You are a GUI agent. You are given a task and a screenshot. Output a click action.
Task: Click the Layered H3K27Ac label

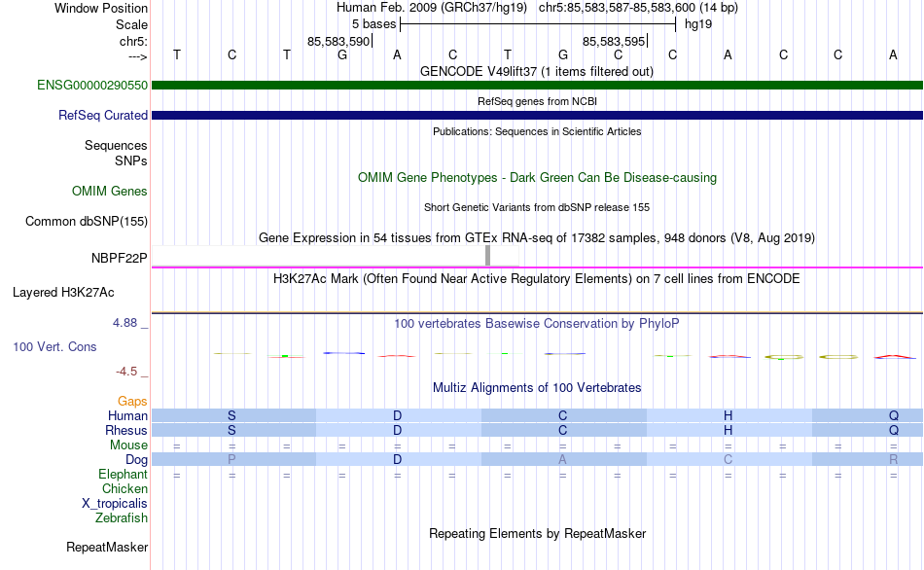[63, 293]
